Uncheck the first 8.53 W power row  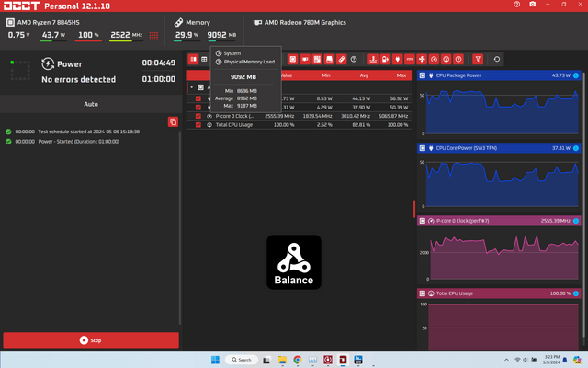point(198,98)
